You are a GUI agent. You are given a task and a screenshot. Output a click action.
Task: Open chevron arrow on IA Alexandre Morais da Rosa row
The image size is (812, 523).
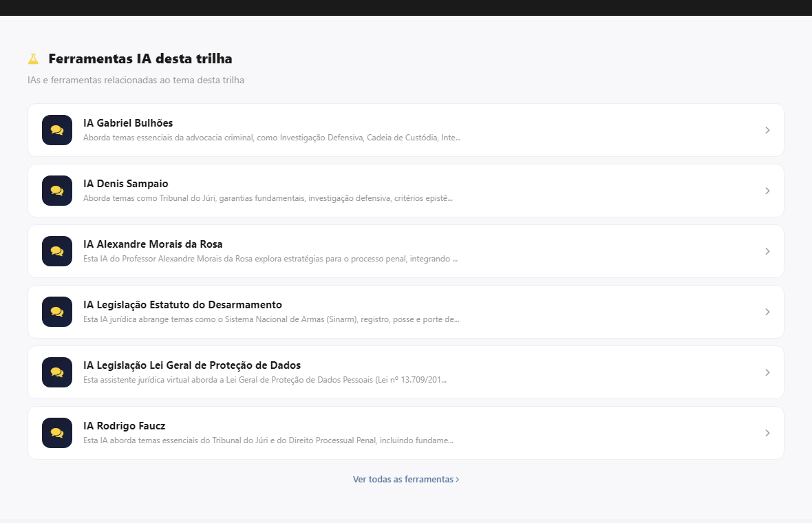[767, 251]
